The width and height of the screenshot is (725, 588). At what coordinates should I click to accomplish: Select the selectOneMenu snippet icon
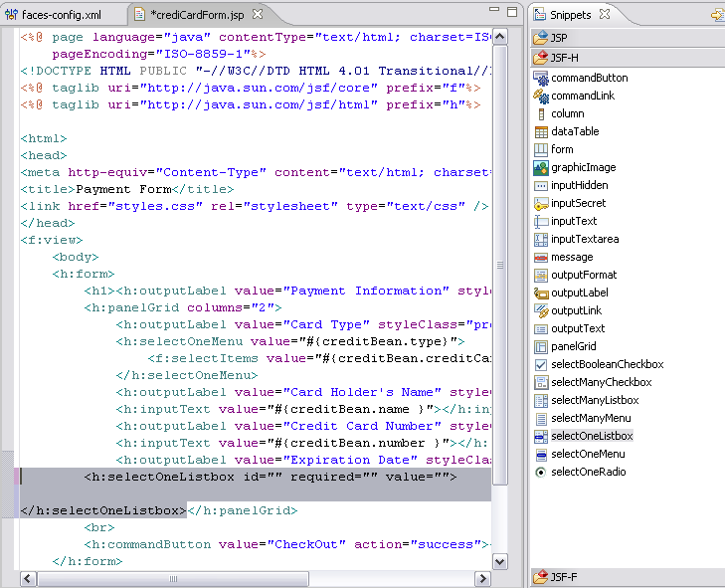point(541,454)
